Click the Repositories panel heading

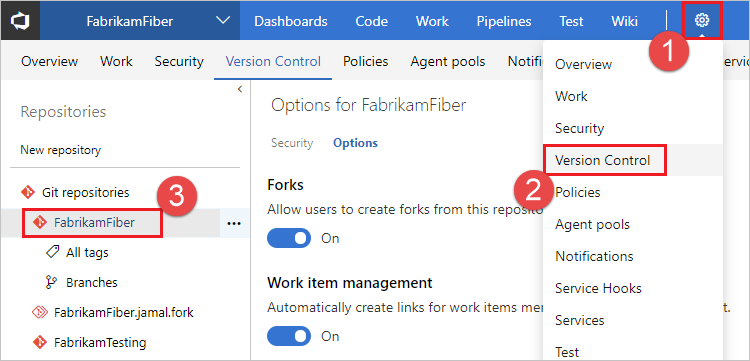click(63, 112)
